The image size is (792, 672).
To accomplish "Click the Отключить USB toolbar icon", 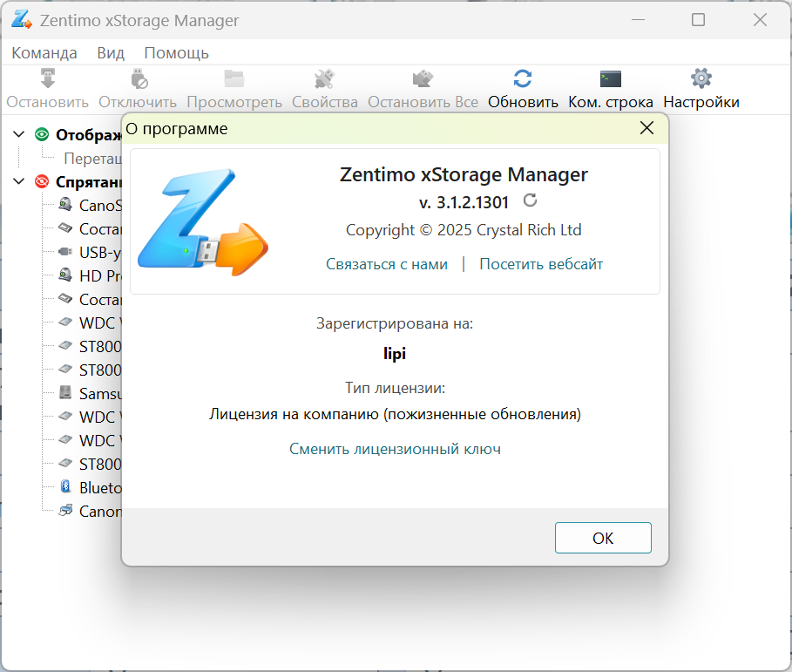I will (139, 78).
